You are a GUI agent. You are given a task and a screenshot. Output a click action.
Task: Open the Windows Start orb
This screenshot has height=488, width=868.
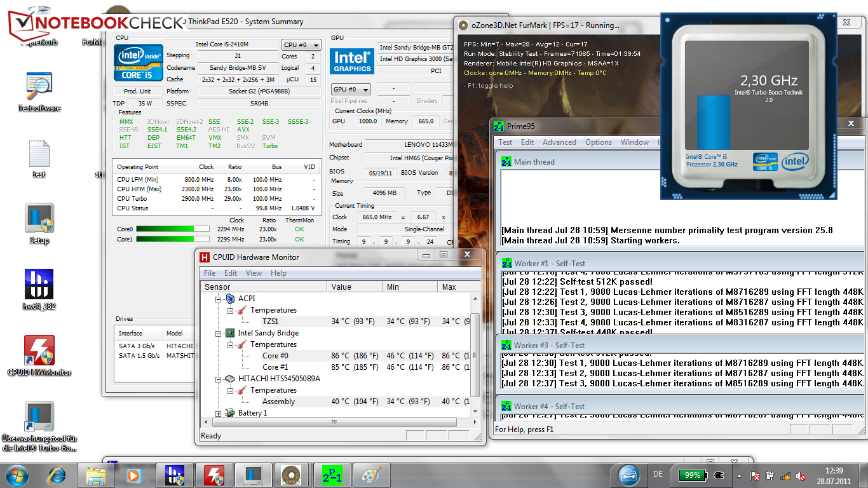17,475
